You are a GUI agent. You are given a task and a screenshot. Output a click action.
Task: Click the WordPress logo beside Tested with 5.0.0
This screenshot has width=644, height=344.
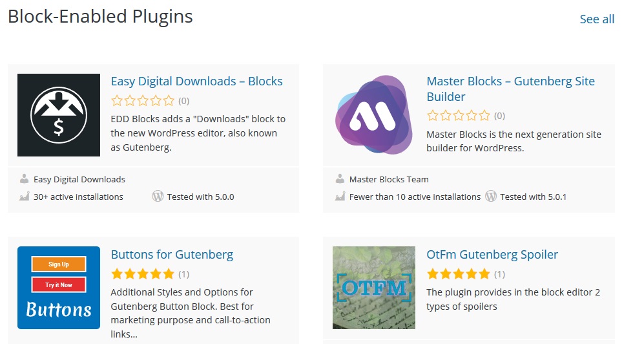coord(158,196)
